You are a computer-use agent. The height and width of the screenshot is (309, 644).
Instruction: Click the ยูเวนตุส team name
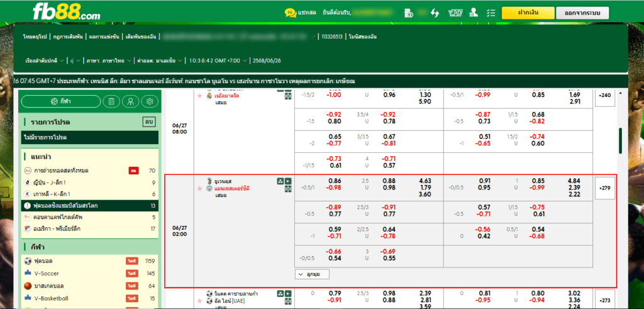point(223,181)
